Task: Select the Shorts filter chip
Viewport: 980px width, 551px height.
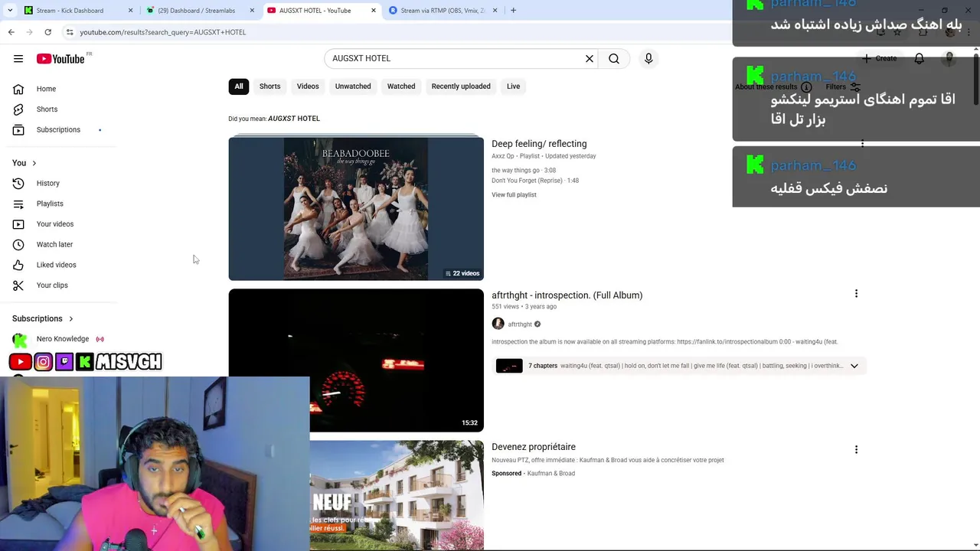Action: [x=269, y=86]
